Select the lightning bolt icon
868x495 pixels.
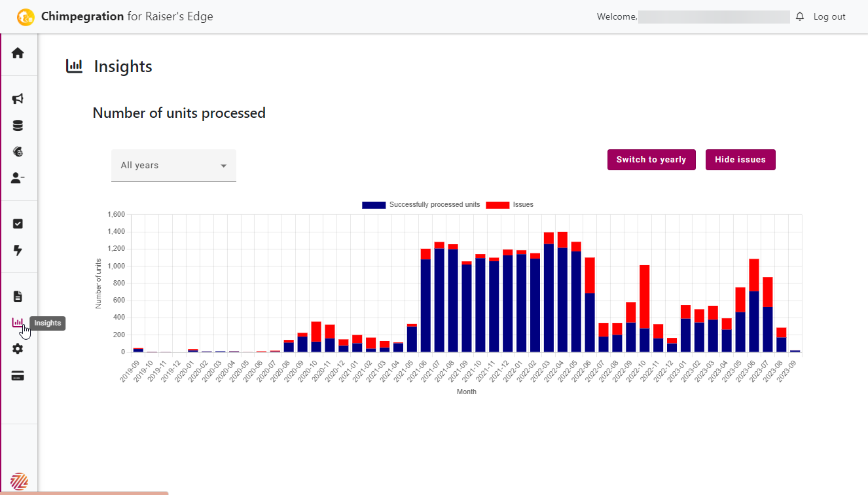point(18,250)
